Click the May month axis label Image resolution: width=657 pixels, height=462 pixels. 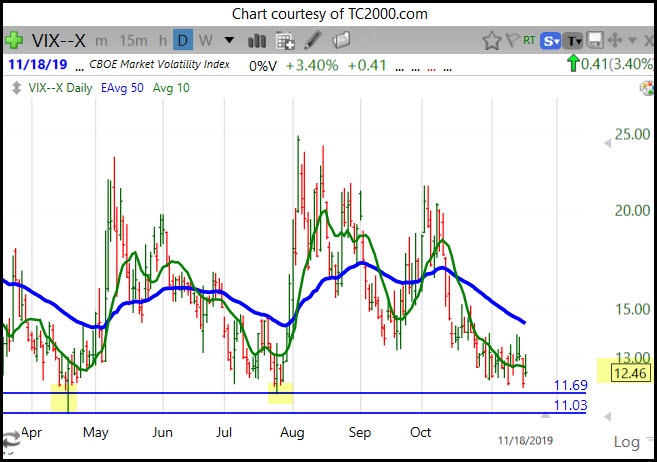pos(96,432)
